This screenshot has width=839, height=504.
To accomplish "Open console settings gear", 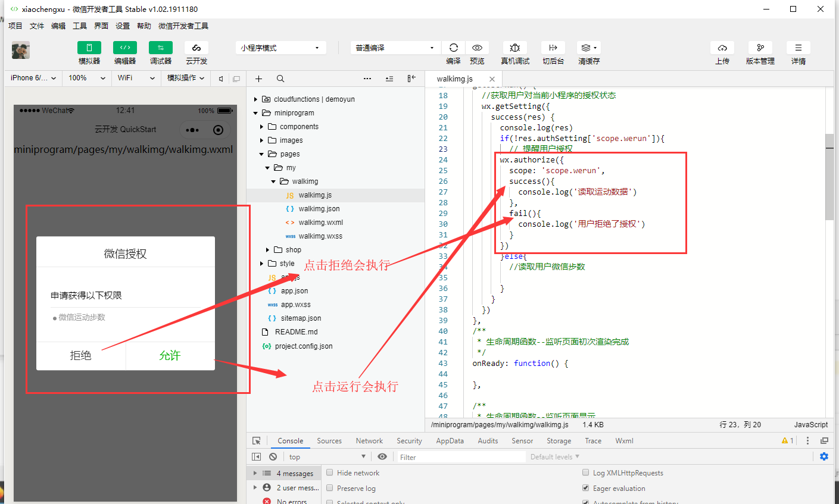I will tap(824, 456).
